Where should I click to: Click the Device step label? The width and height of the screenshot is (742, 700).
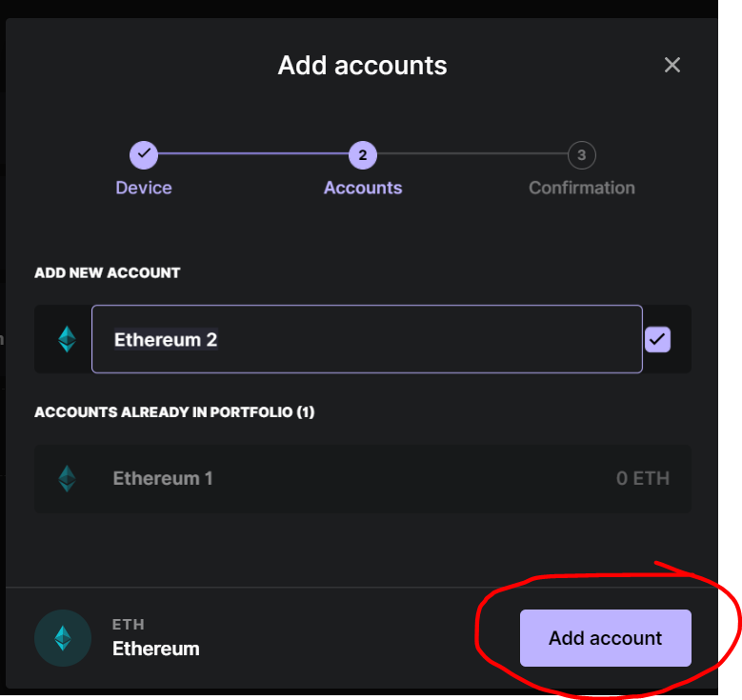click(x=144, y=188)
